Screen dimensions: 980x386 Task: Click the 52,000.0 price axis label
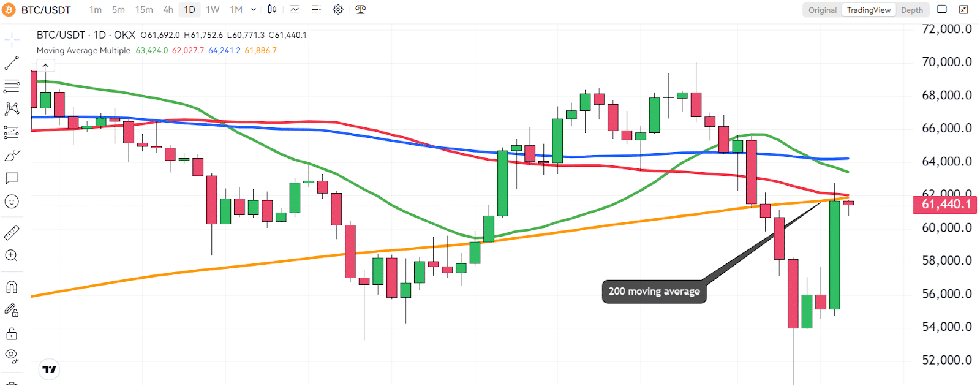tap(946, 360)
